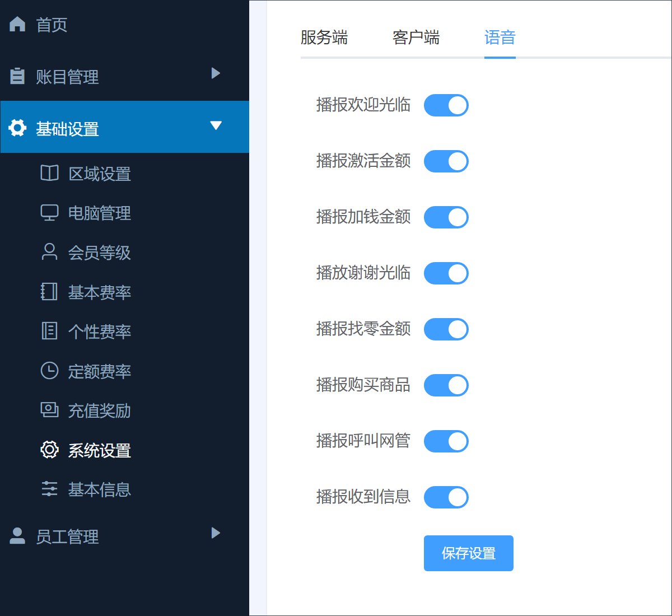Image resolution: width=672 pixels, height=616 pixels.
Task: Click the 播报欢迎光临 label
Action: coord(363,105)
